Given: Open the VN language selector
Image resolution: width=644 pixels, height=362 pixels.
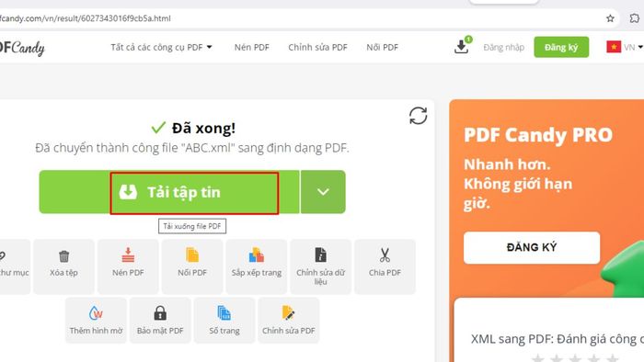Looking at the screenshot, I should 625,47.
